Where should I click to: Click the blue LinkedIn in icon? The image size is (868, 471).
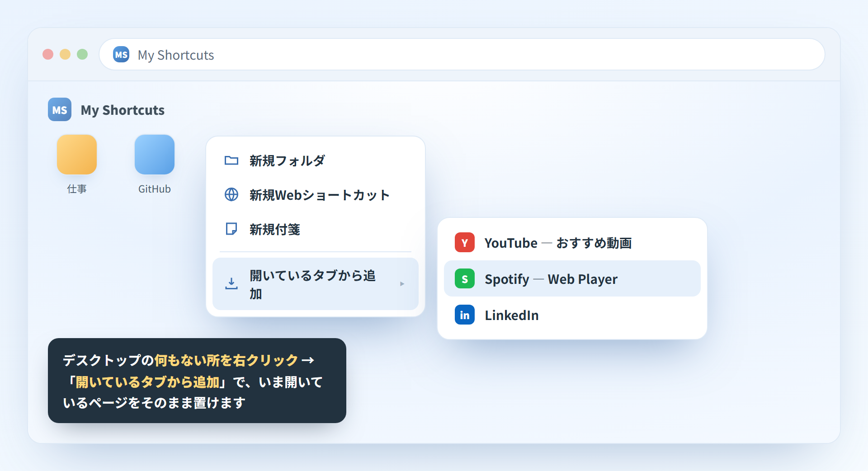pyautogui.click(x=465, y=315)
